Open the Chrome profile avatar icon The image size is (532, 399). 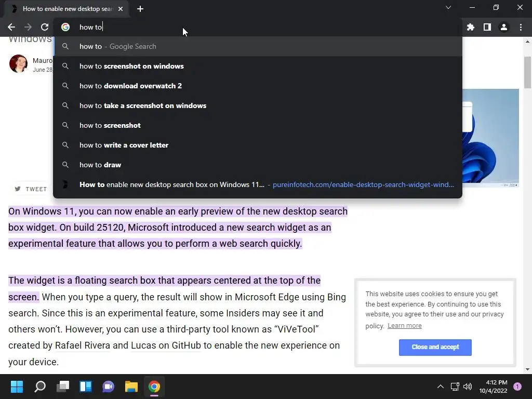504,27
